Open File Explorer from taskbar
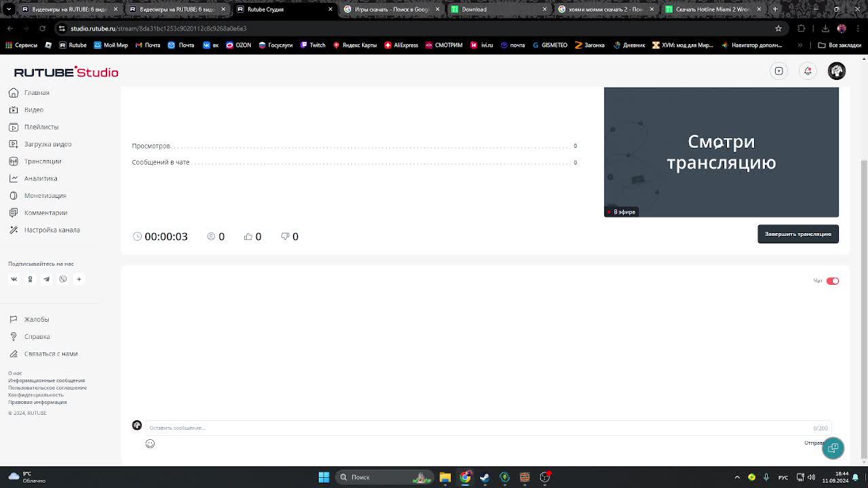868x488 pixels. point(445,477)
